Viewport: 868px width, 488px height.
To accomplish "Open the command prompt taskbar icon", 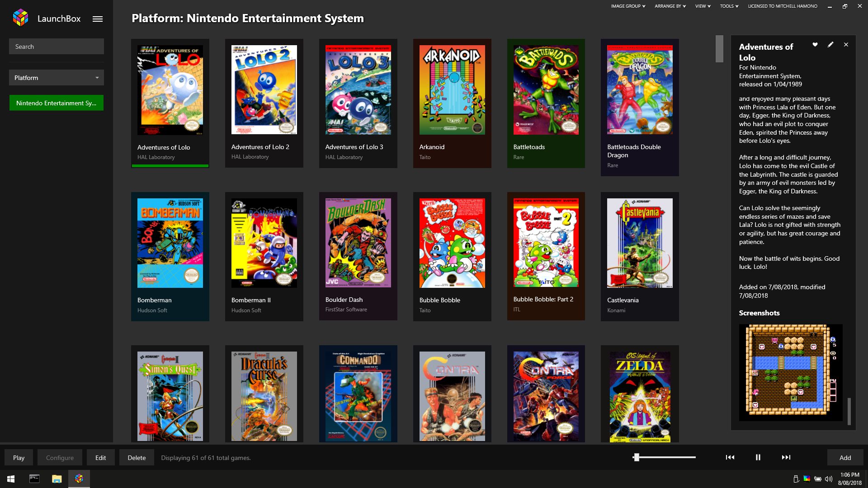I will (34, 479).
